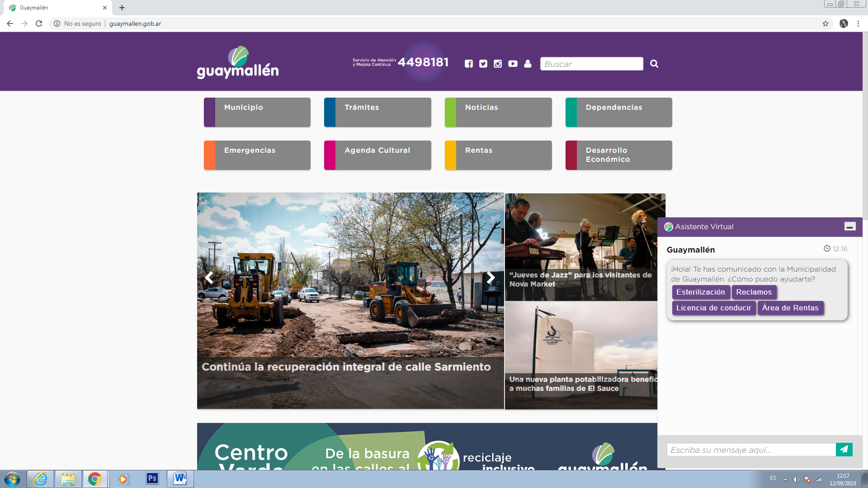Click the browser address bar URL
The height and width of the screenshot is (488, 868).
(x=135, y=23)
